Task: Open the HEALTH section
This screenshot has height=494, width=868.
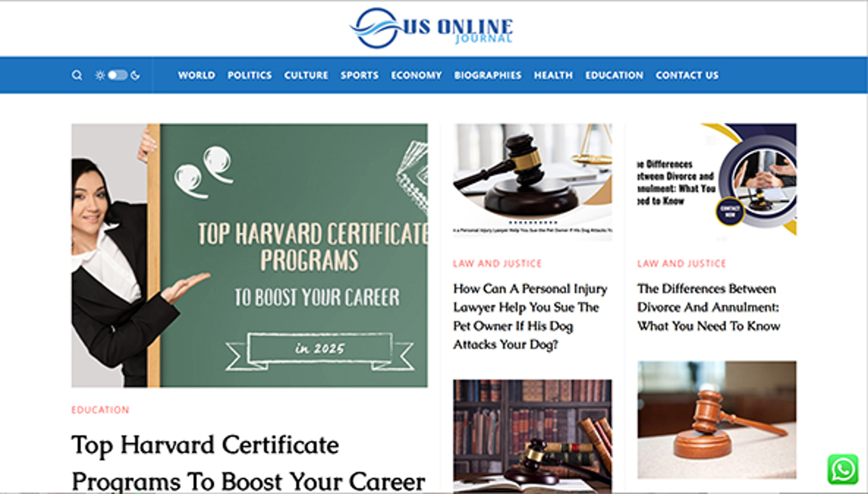Action: coord(553,75)
